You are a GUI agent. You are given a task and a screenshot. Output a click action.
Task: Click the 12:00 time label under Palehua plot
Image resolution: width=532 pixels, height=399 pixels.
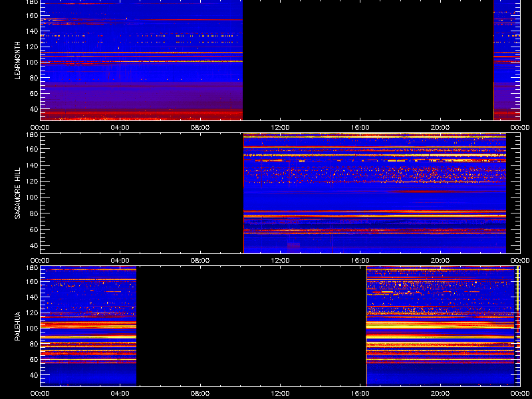280,394
